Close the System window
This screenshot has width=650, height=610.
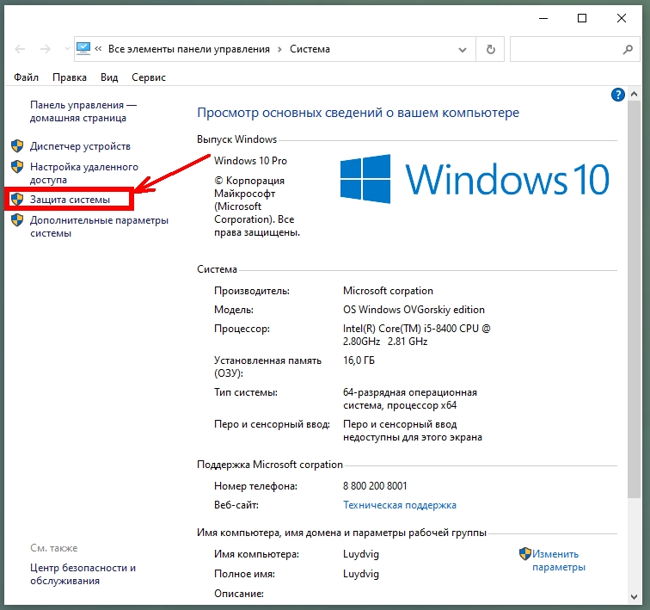point(621,18)
